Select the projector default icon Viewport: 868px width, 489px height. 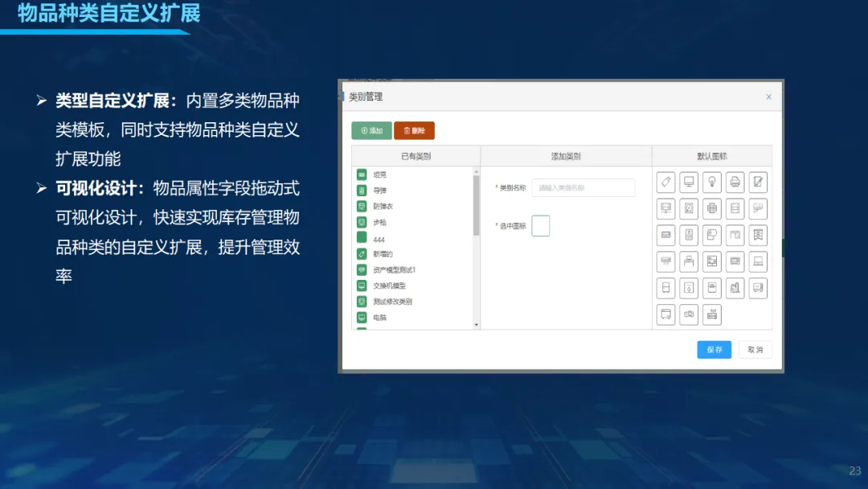tap(689, 314)
